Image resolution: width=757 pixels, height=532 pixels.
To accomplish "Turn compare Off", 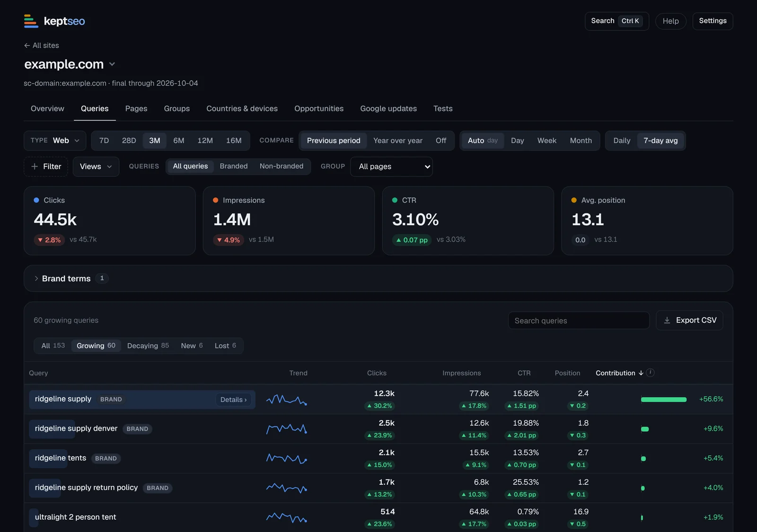I will click(x=441, y=140).
